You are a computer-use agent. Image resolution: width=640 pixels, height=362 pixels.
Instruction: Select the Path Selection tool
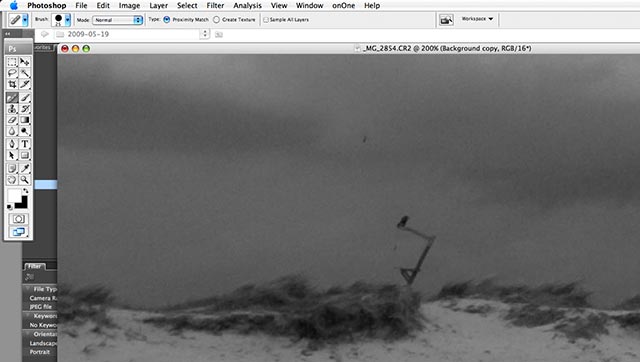point(12,155)
